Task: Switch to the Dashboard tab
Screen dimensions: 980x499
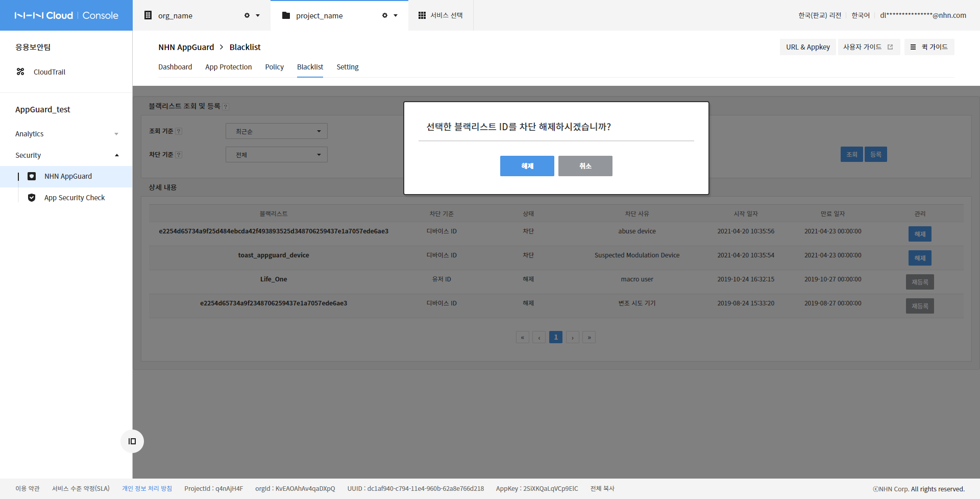Action: (175, 67)
